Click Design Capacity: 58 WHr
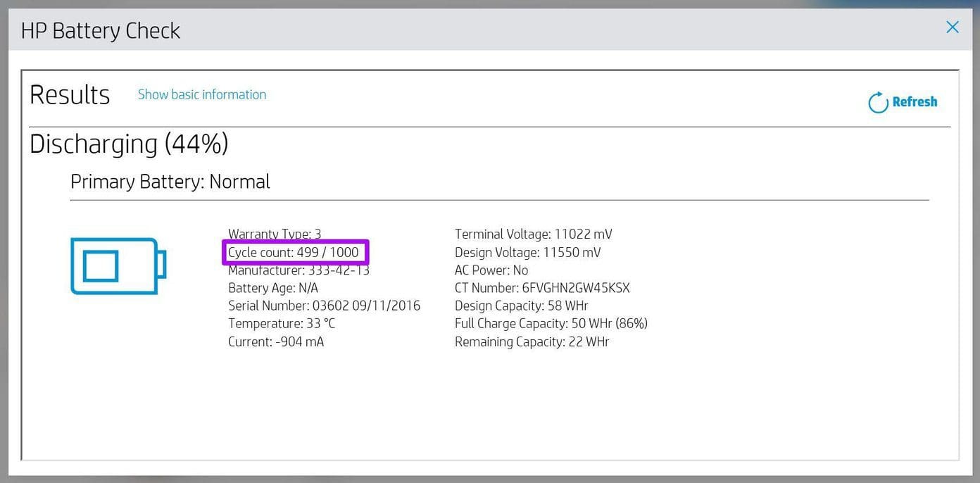The height and width of the screenshot is (483, 980). pos(522,306)
